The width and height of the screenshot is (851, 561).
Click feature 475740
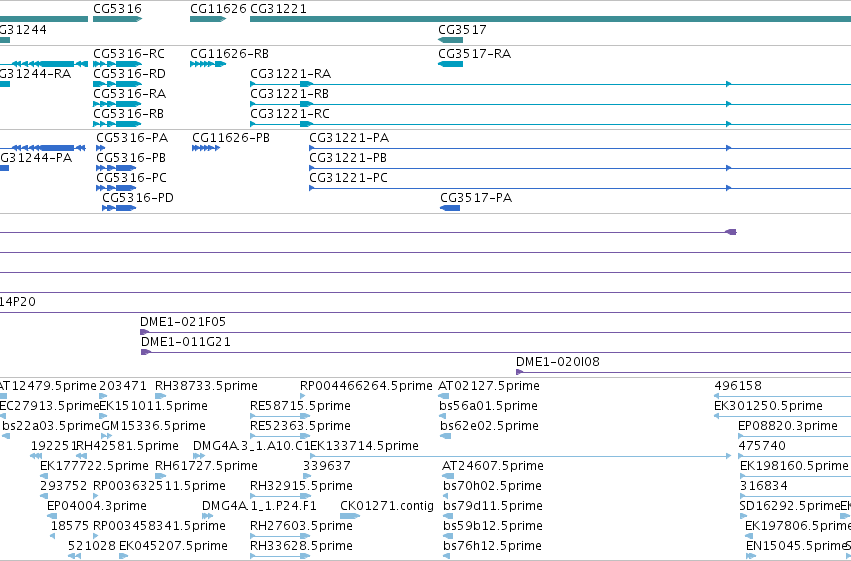coord(762,446)
